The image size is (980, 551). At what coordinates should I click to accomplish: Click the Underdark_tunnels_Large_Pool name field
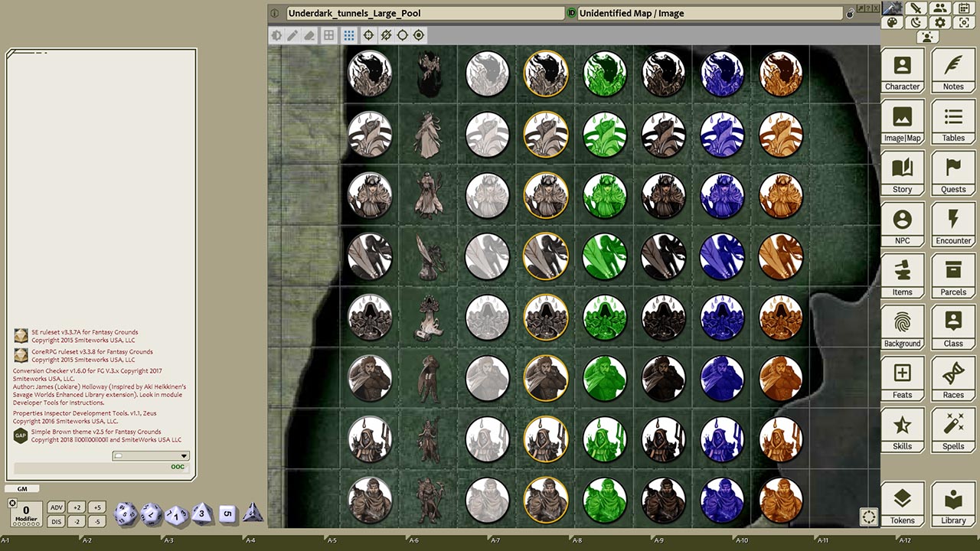click(425, 14)
